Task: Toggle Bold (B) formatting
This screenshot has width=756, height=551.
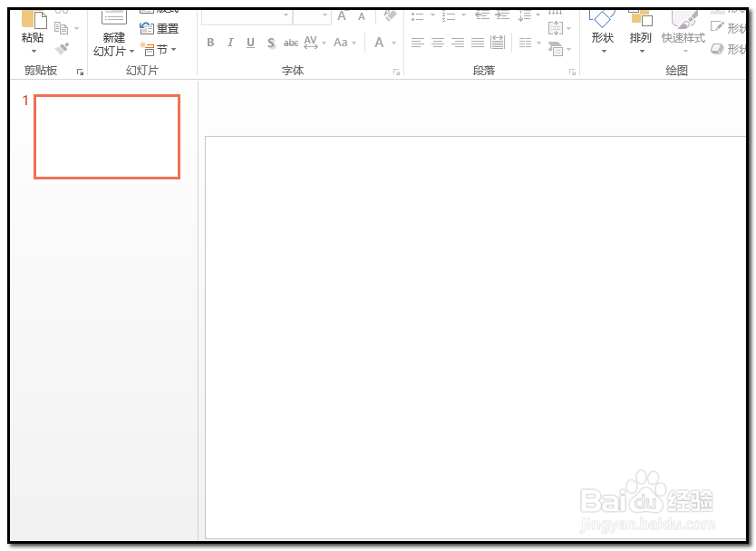Action: point(210,43)
